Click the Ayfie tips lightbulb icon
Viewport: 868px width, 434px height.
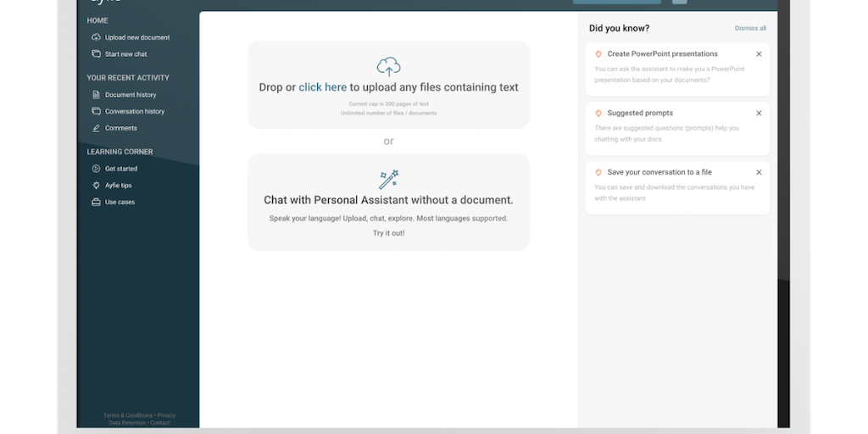click(97, 185)
